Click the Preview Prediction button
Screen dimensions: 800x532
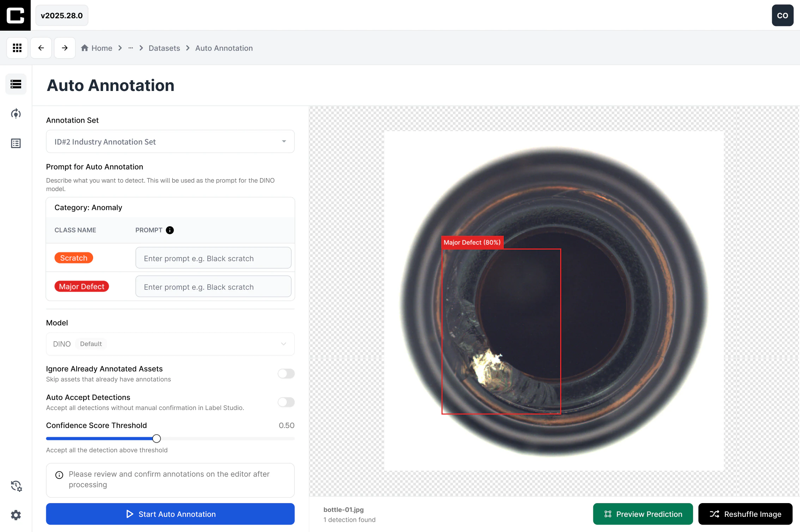[x=643, y=514]
